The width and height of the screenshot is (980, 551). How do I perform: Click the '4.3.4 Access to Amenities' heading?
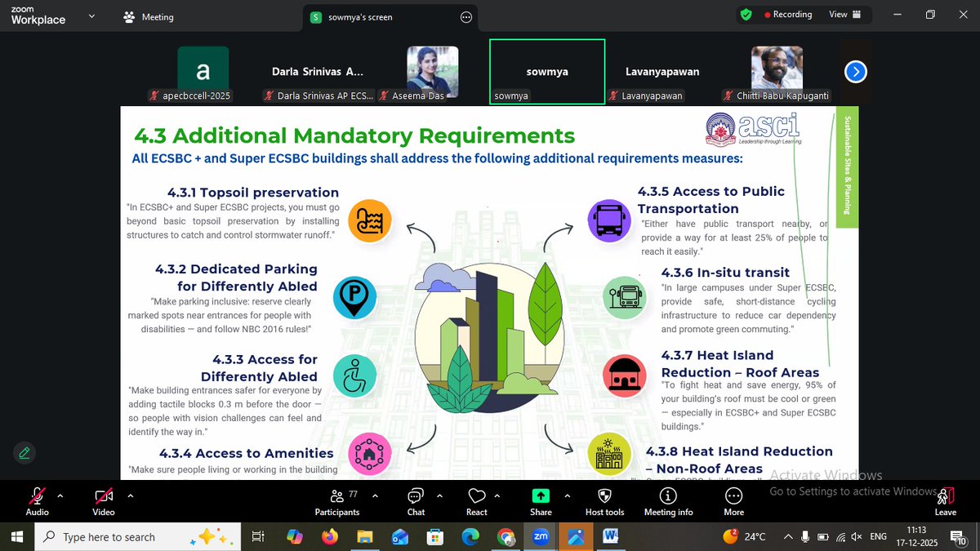click(247, 453)
